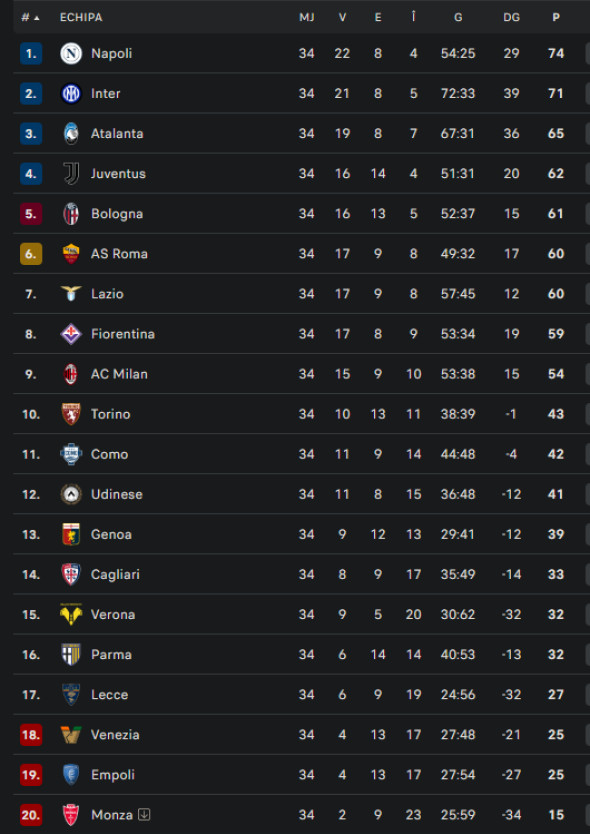
Task: Click the Monza relegation arrow icon
Action: tap(144, 814)
